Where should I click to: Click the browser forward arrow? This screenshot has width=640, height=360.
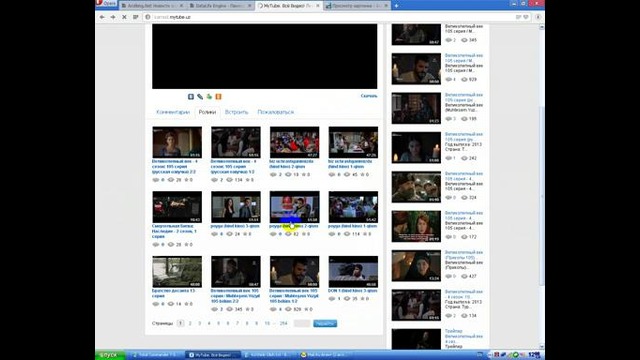[113, 17]
